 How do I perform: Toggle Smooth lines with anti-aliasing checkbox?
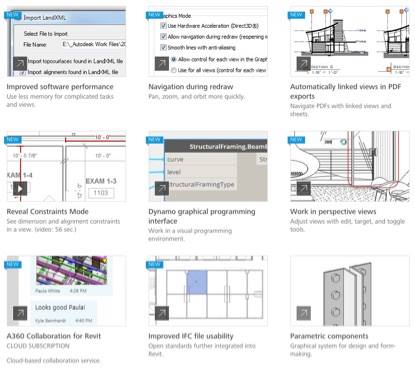click(163, 47)
